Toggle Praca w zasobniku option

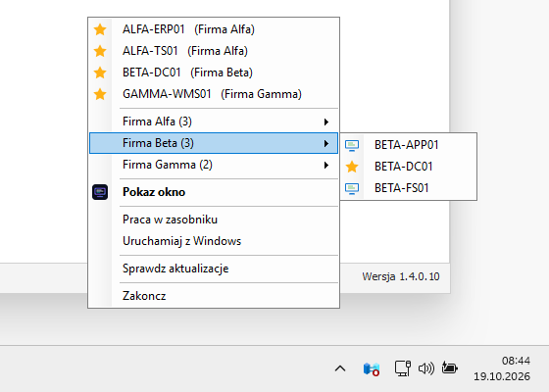[x=214, y=220]
